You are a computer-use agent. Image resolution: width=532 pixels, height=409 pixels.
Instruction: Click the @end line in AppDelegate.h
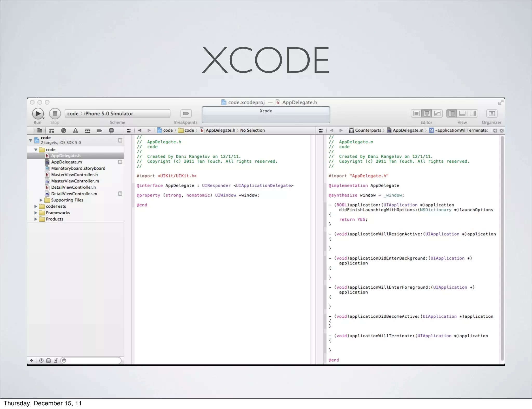(x=142, y=205)
